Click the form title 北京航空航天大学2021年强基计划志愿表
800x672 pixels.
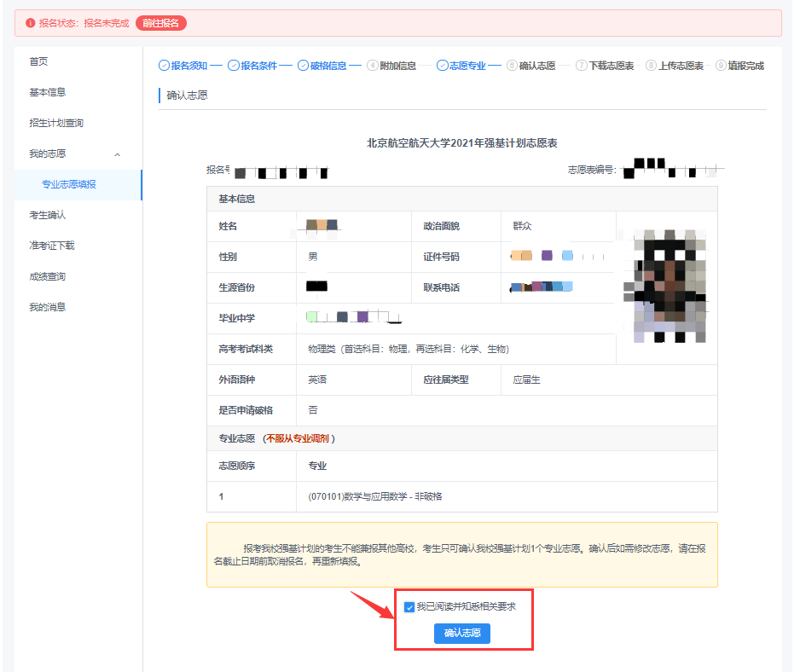(x=461, y=143)
